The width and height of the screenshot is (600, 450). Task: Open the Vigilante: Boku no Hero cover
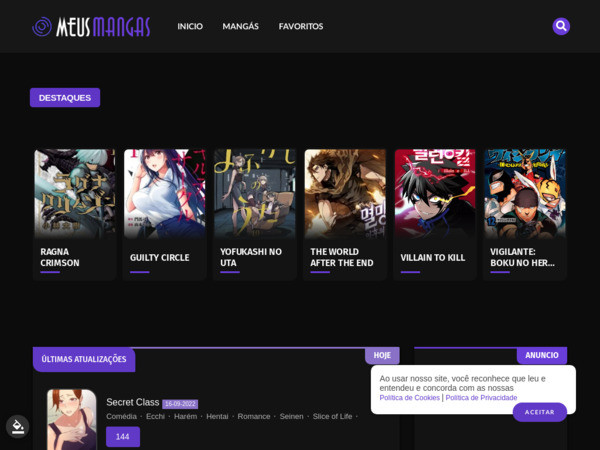[525, 194]
